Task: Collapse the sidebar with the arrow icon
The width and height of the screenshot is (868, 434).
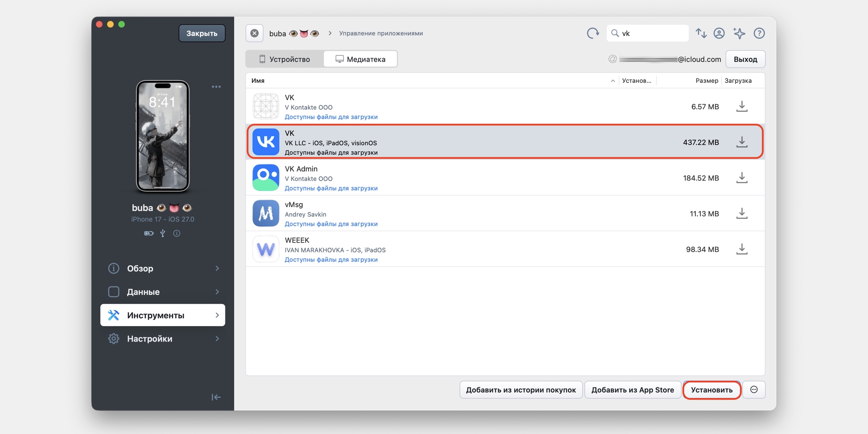Action: 216,397
